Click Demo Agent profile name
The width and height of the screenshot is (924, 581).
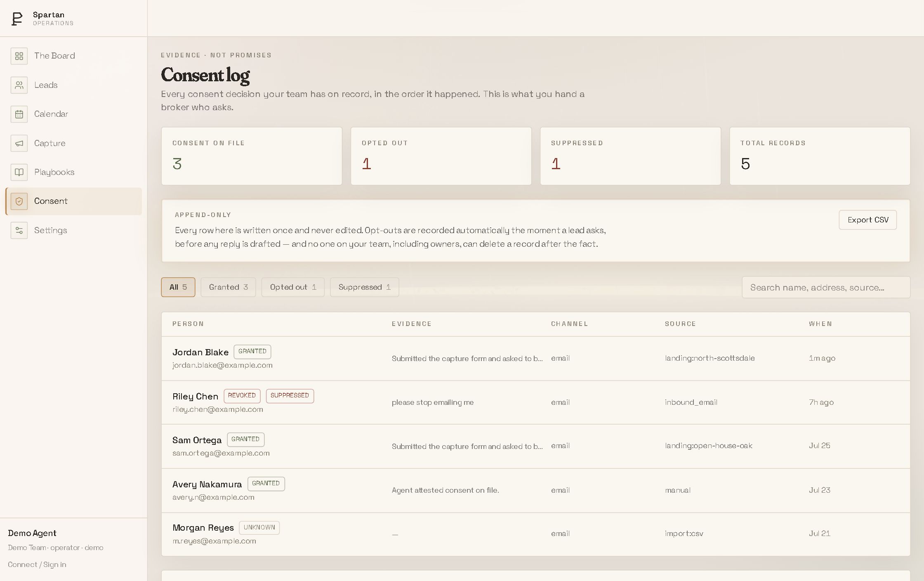click(x=32, y=533)
